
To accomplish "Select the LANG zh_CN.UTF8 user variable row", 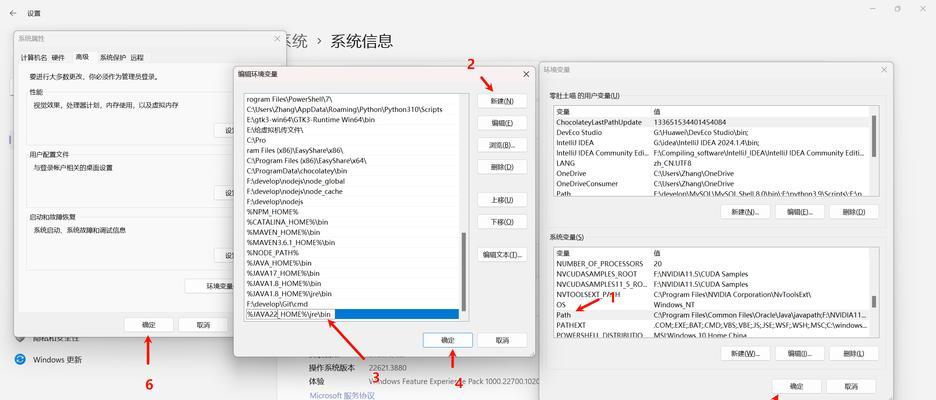I will 712,162.
